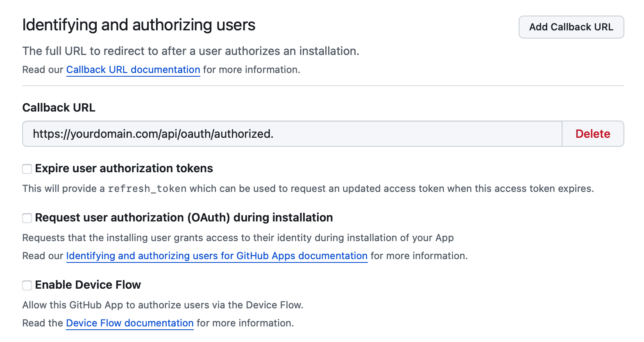
Task: Click the "Enable Device Flow" label text
Action: pos(88,285)
